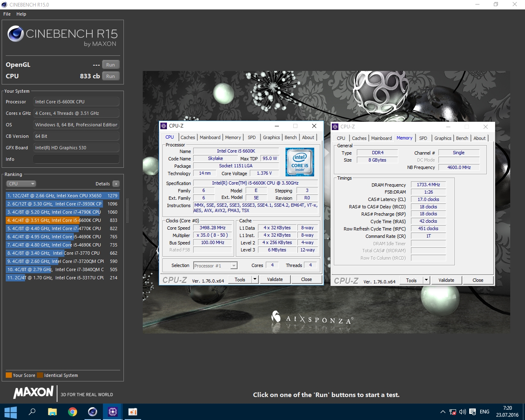Open About tab in right CPU-Z
This screenshot has width=525, height=420.
pos(479,138)
